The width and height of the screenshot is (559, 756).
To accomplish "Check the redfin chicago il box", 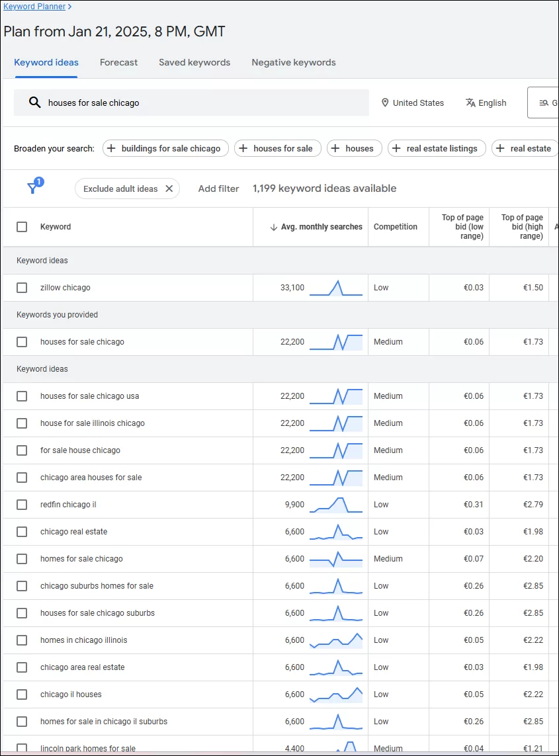I will point(22,505).
